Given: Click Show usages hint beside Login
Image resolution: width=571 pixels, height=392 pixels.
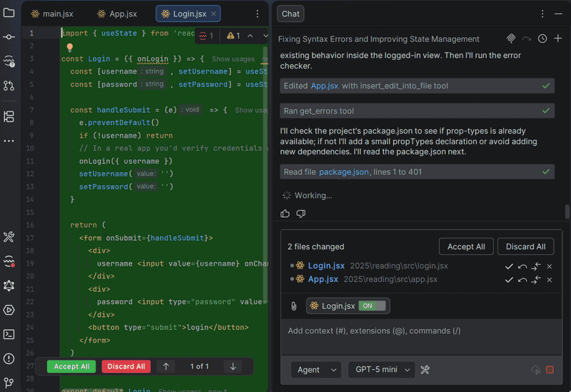Looking at the screenshot, I should [233, 59].
